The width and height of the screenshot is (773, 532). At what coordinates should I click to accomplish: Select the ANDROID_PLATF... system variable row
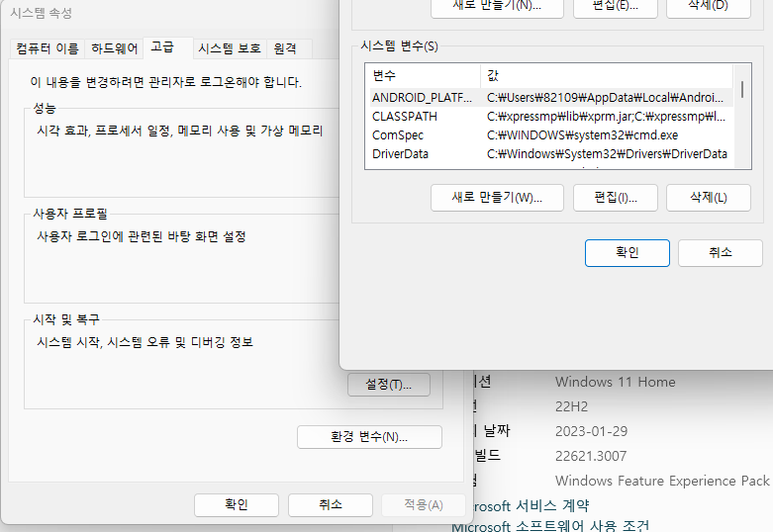click(x=422, y=97)
